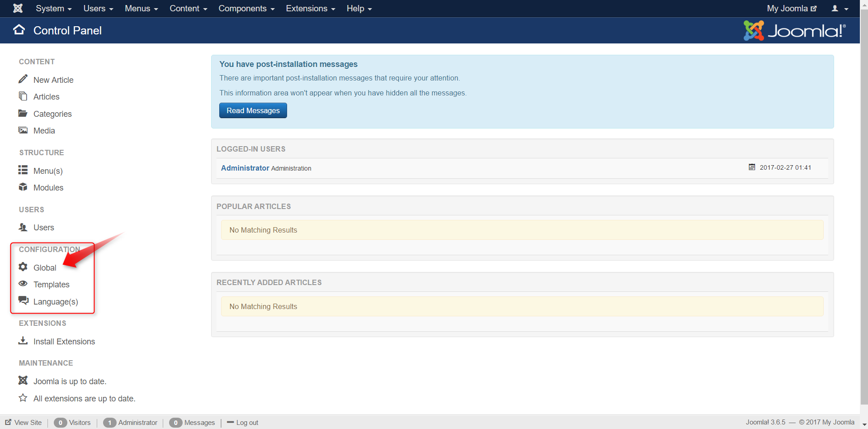Click 'You have post-installation messages' heading
This screenshot has height=429, width=868.
coord(288,64)
